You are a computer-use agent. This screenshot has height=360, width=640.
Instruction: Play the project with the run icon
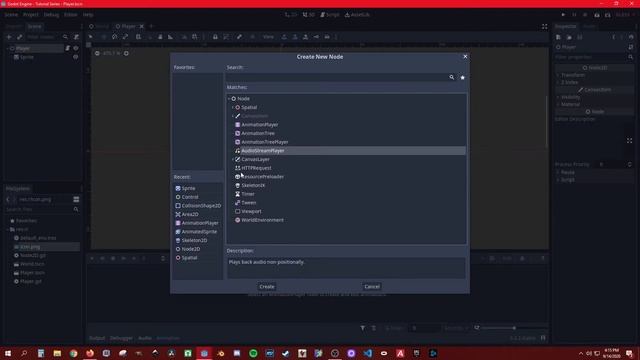point(563,15)
